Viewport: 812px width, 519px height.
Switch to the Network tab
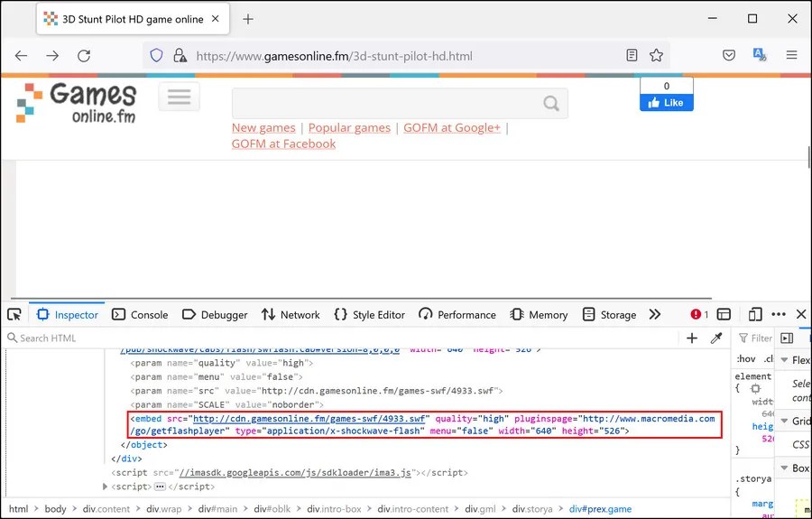[291, 314]
